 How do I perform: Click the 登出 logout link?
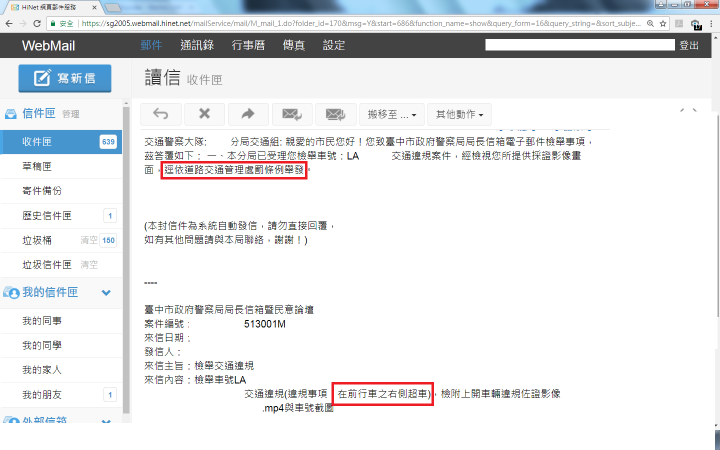tap(689, 45)
